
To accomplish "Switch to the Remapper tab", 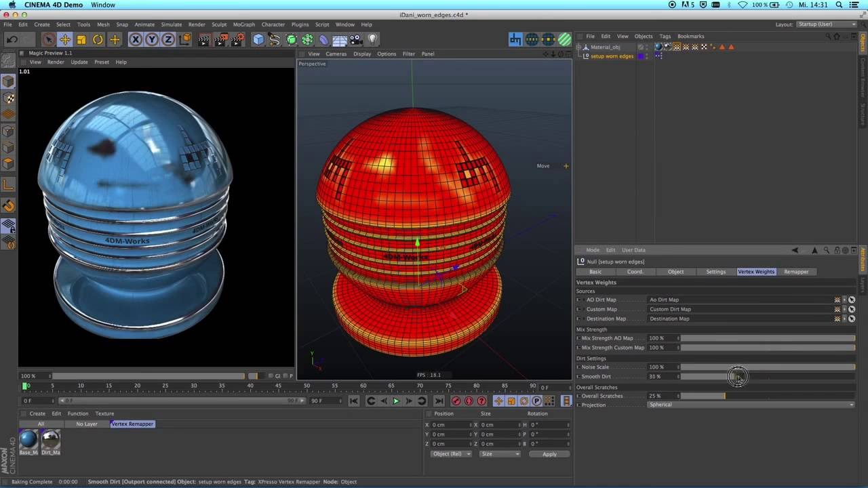I will click(795, 272).
